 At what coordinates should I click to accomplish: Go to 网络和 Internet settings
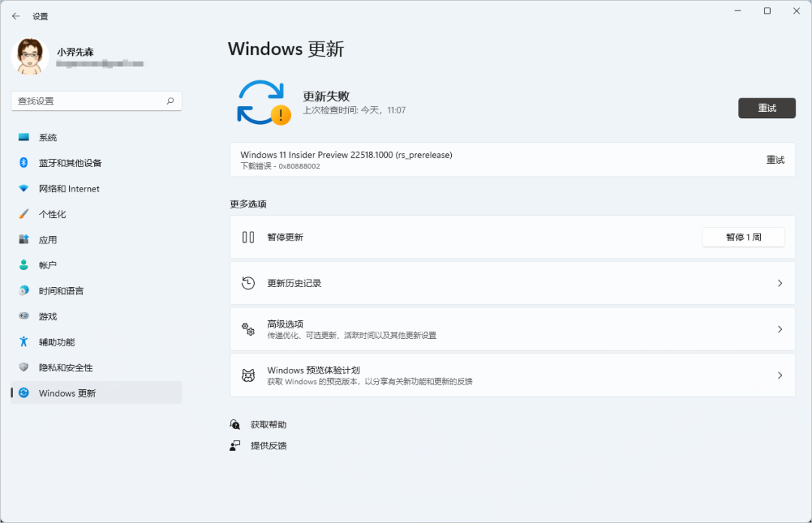tap(96, 189)
